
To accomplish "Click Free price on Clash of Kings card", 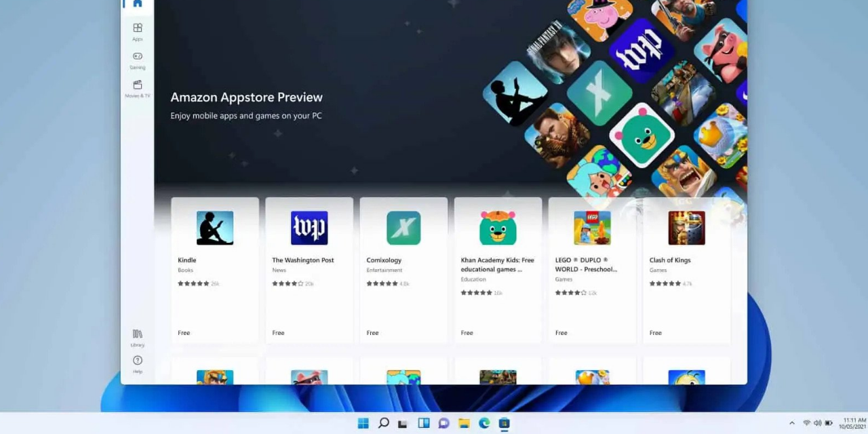I will pos(655,333).
